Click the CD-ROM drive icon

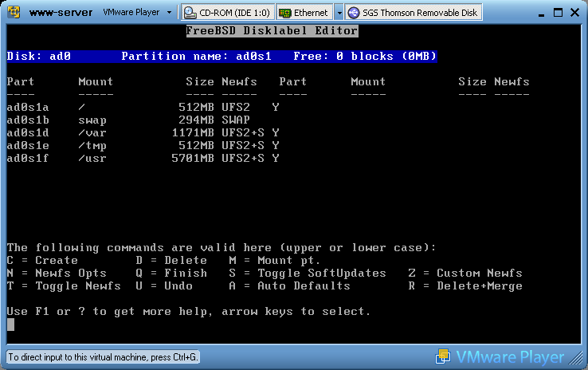click(x=190, y=13)
